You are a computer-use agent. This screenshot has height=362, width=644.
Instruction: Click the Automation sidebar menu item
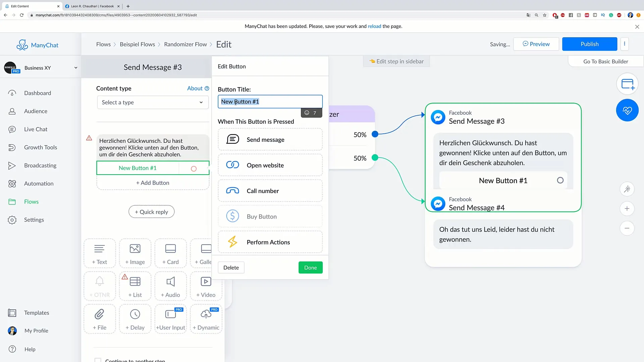pyautogui.click(x=39, y=183)
